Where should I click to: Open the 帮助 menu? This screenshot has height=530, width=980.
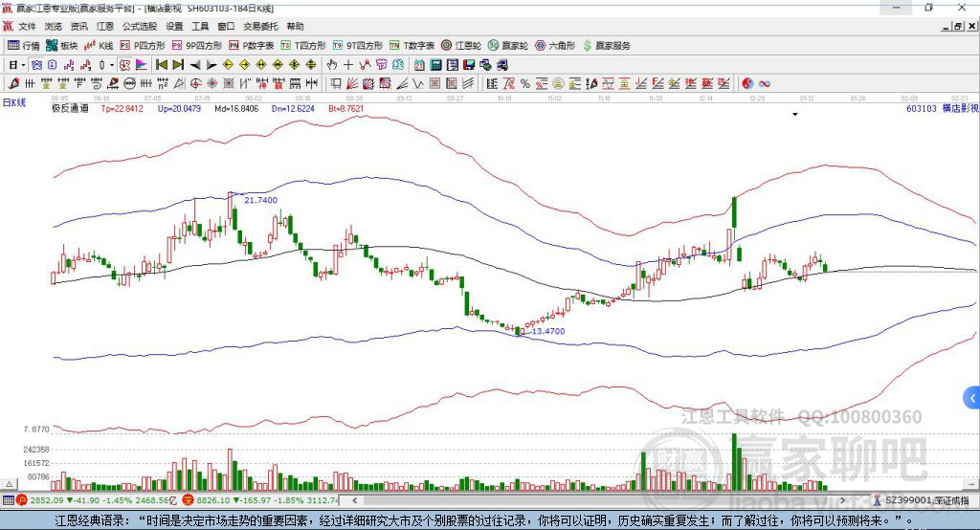[x=295, y=26]
